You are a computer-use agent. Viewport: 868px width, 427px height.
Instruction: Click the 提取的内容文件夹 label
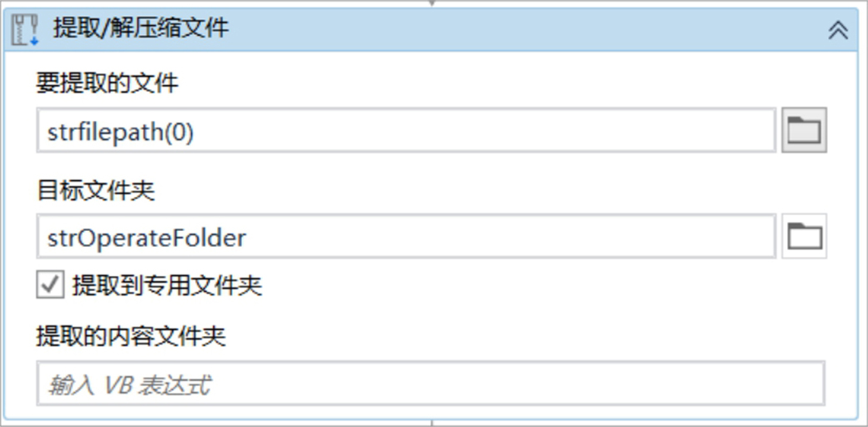click(131, 335)
